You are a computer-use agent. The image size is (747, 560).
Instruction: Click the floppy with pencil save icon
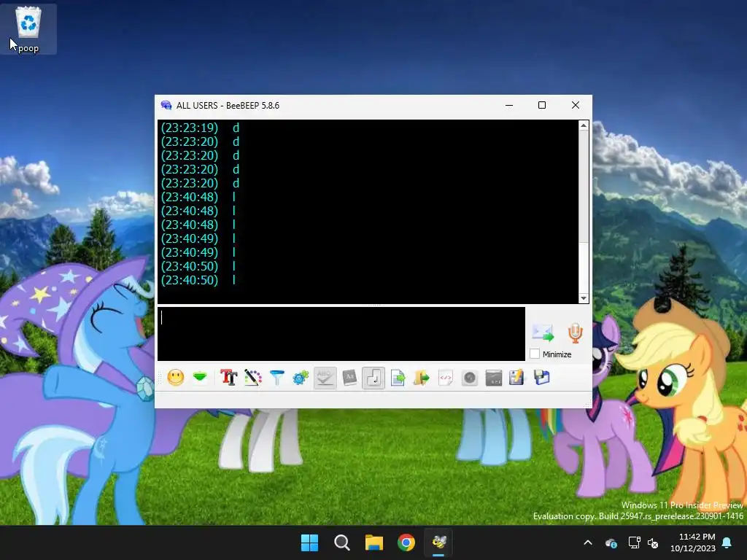click(x=517, y=378)
